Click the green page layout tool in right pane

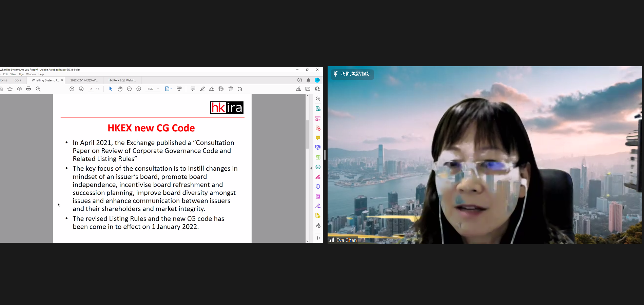[318, 157]
